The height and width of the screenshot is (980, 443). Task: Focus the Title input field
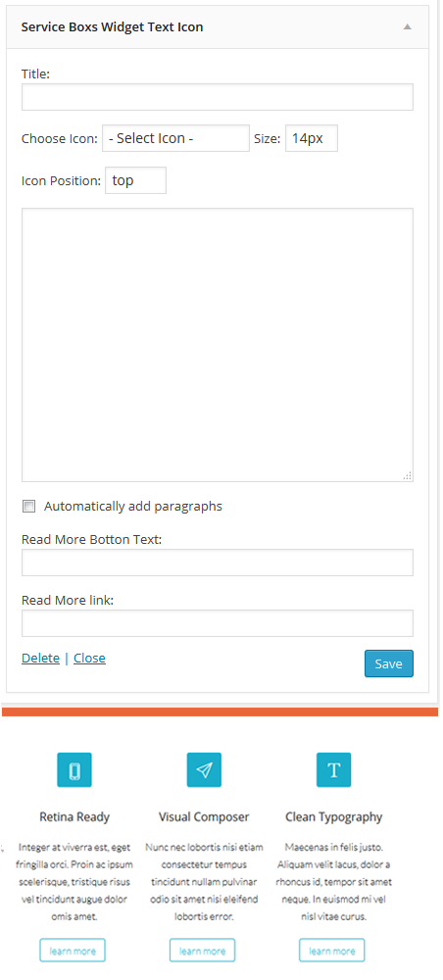(218, 97)
